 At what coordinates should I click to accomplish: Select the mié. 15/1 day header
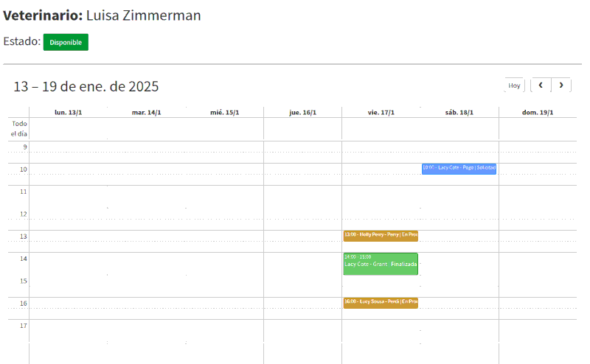pyautogui.click(x=224, y=112)
